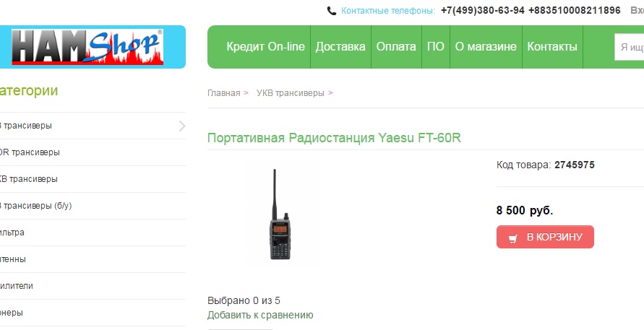Viewport: 644px width, 330px height.
Task: Open УКВ трансиверы breadcrumb link
Action: pos(290,93)
